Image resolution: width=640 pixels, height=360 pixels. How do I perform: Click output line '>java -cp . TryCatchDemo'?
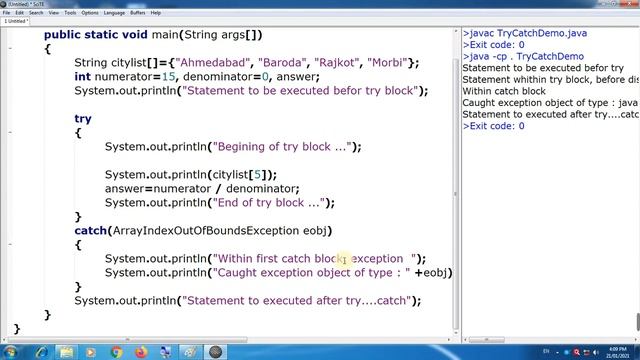523,57
